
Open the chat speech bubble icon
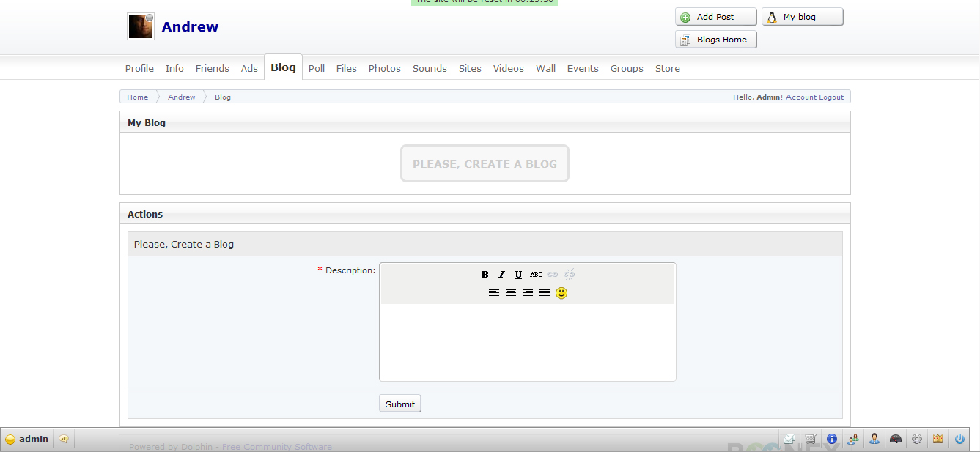(65, 439)
